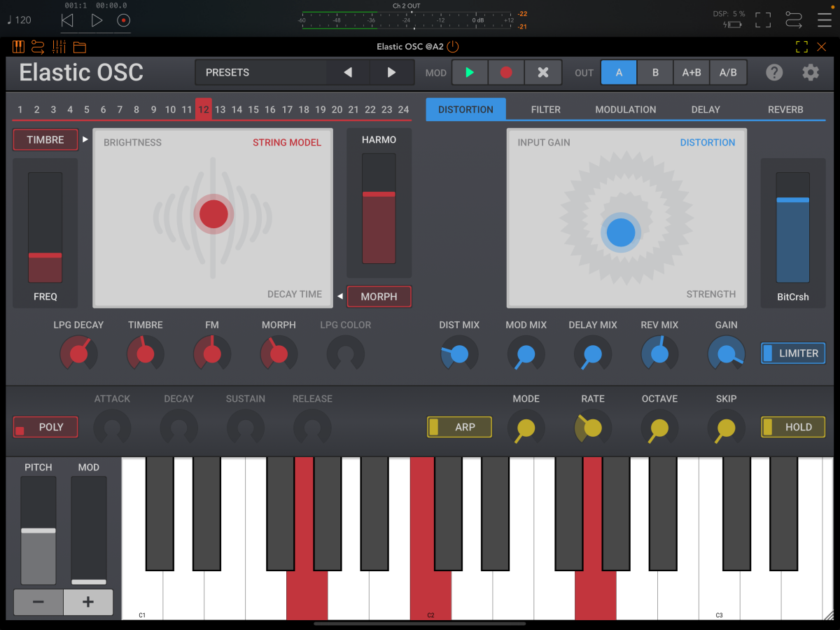
Task: Select the signal routing icon in orange toolbar
Action: [38, 46]
